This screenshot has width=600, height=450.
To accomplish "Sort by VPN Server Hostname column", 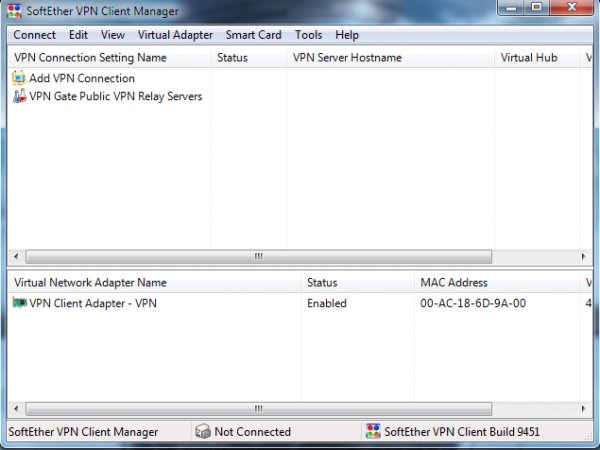I will click(390, 57).
